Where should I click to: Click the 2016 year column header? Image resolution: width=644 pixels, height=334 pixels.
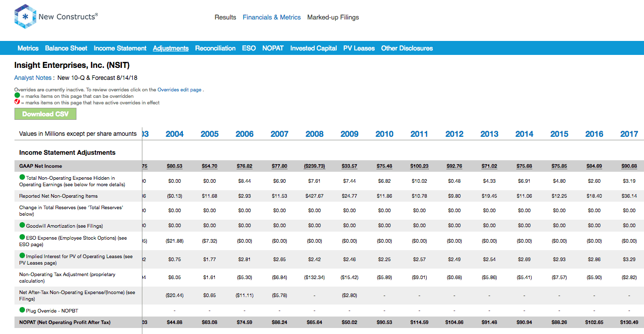pyautogui.click(x=594, y=134)
